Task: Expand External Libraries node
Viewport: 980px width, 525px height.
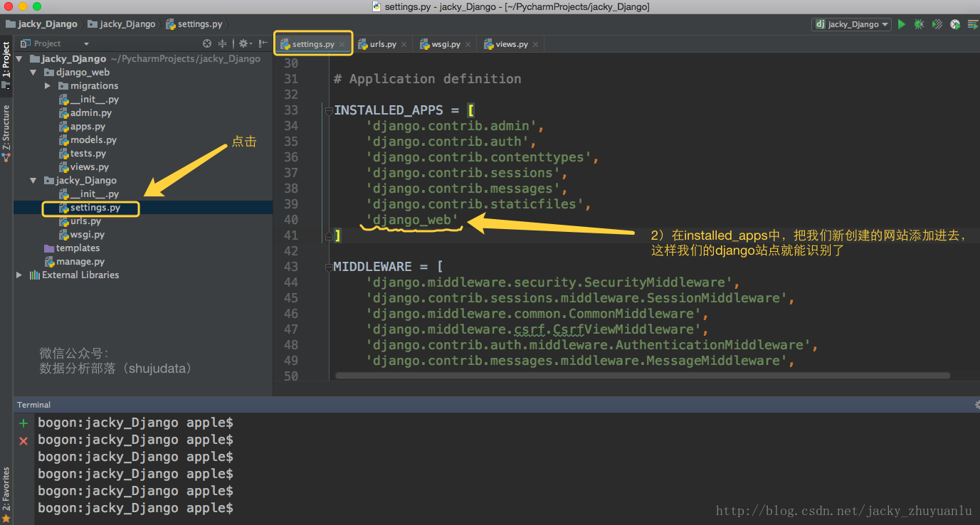Action: tap(19, 275)
